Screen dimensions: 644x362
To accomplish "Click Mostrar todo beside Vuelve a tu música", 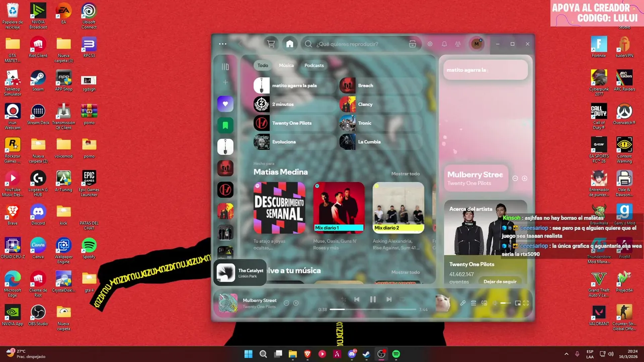I will pyautogui.click(x=406, y=272).
